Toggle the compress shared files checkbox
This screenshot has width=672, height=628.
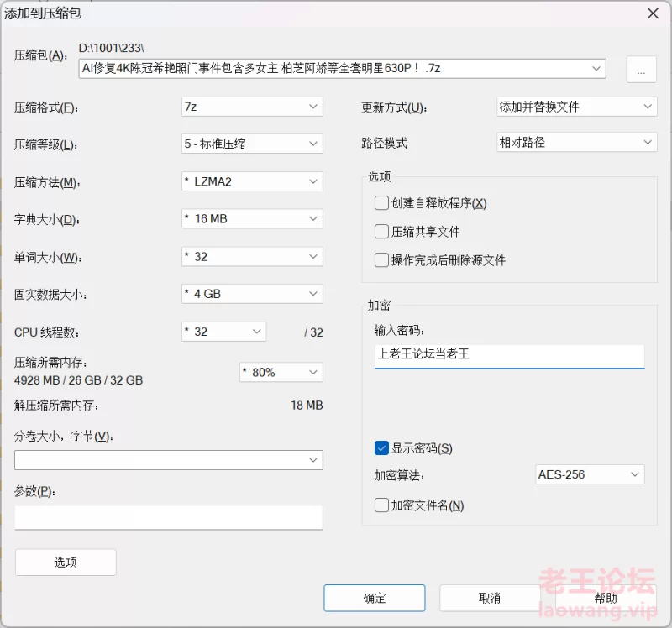coord(382,232)
